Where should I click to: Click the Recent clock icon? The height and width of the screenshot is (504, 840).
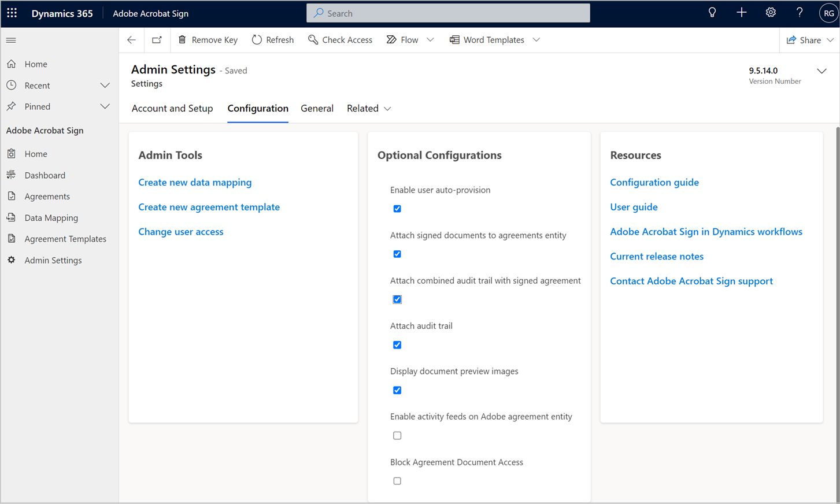click(x=11, y=85)
